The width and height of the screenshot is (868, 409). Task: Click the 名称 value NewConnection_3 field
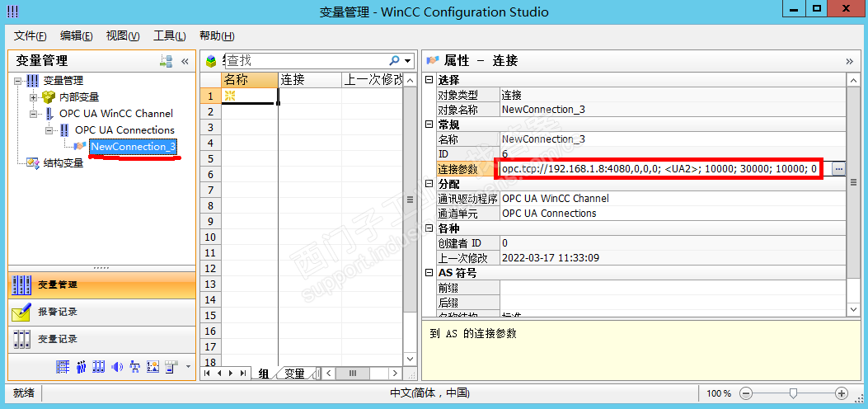673,139
